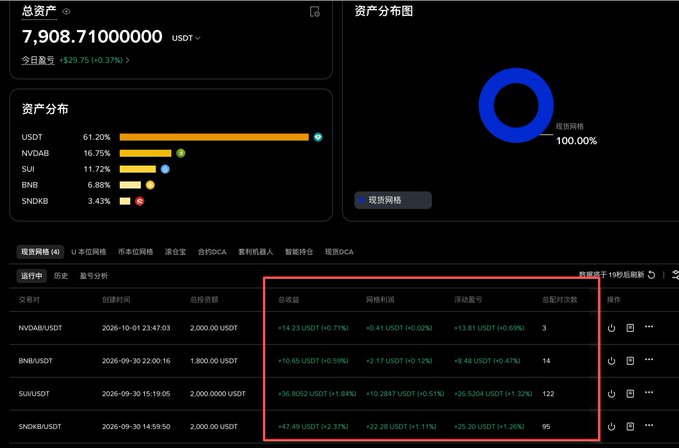The image size is (679, 448).
Task: Click the 2026-10-01 23:47:03 creation time
Action: (136, 328)
